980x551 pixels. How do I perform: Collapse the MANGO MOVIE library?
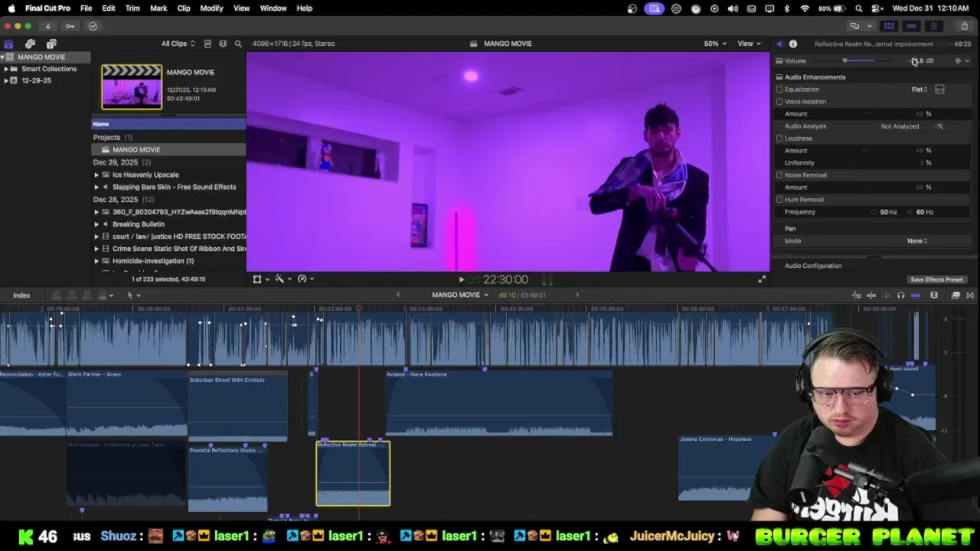[2, 57]
